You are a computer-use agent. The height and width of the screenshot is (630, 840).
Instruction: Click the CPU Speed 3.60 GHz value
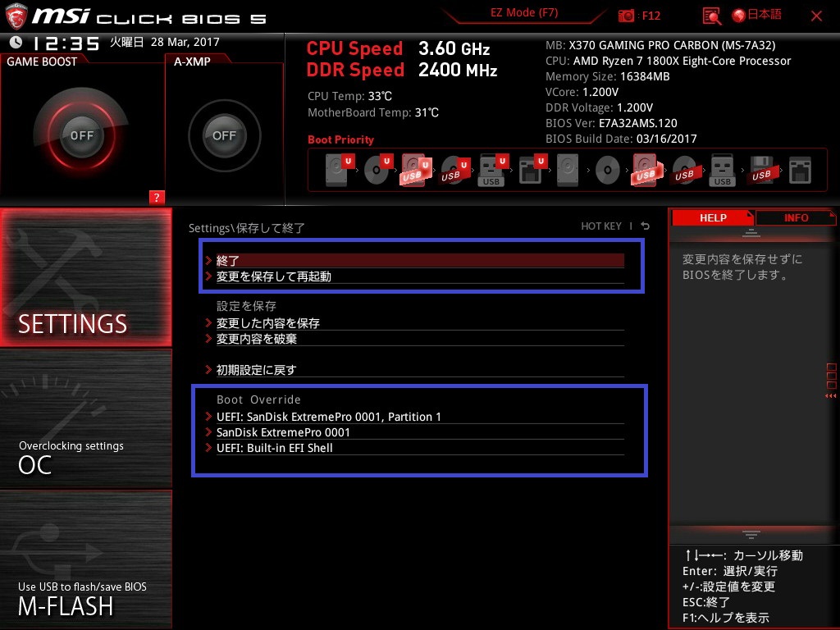click(x=454, y=48)
